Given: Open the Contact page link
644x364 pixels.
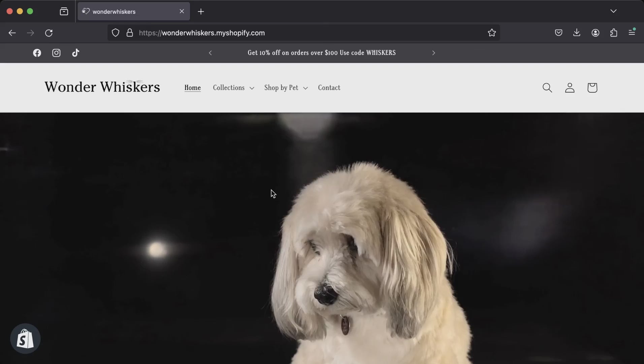Looking at the screenshot, I should 329,88.
